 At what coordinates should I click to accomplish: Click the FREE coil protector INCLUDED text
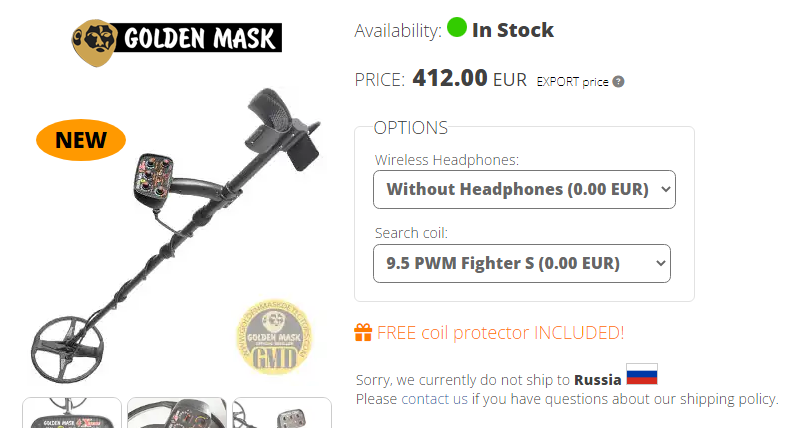pyautogui.click(x=501, y=333)
